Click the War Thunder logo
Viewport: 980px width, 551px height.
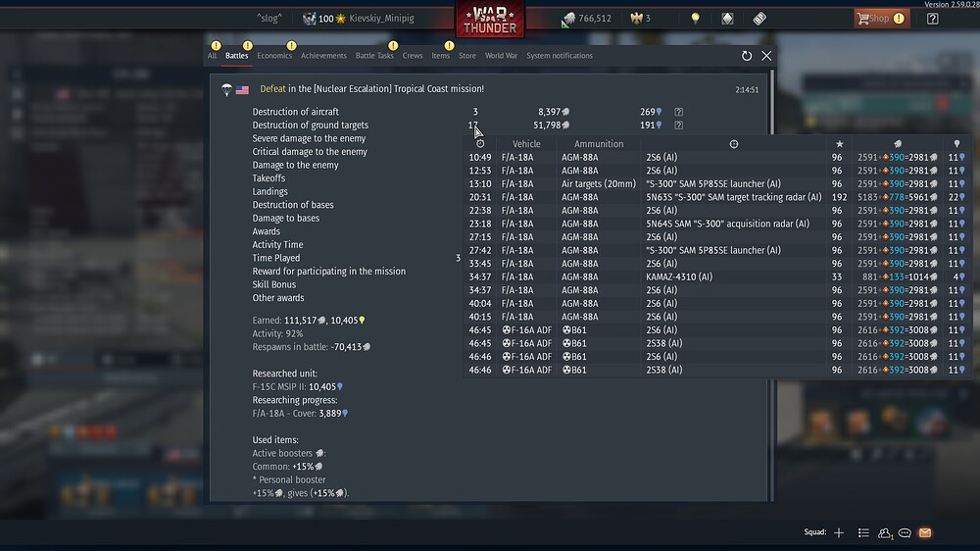click(489, 19)
